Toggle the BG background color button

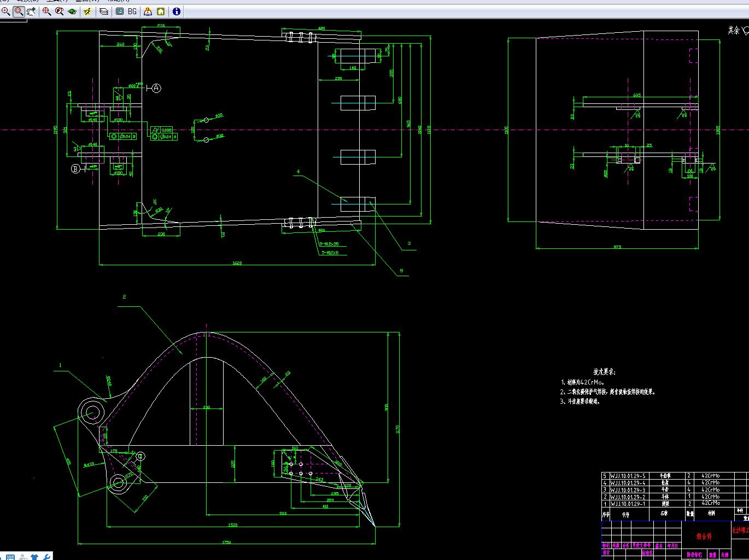click(132, 11)
